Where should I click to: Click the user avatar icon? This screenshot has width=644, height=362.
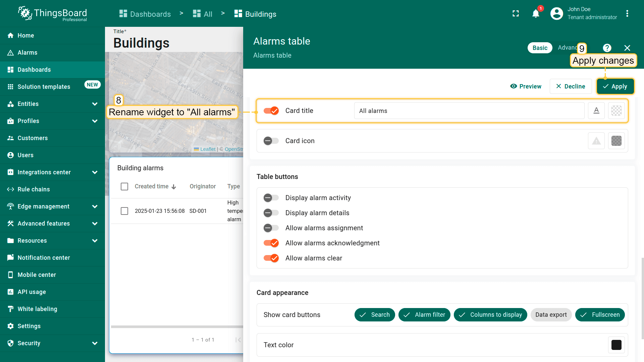tap(556, 14)
